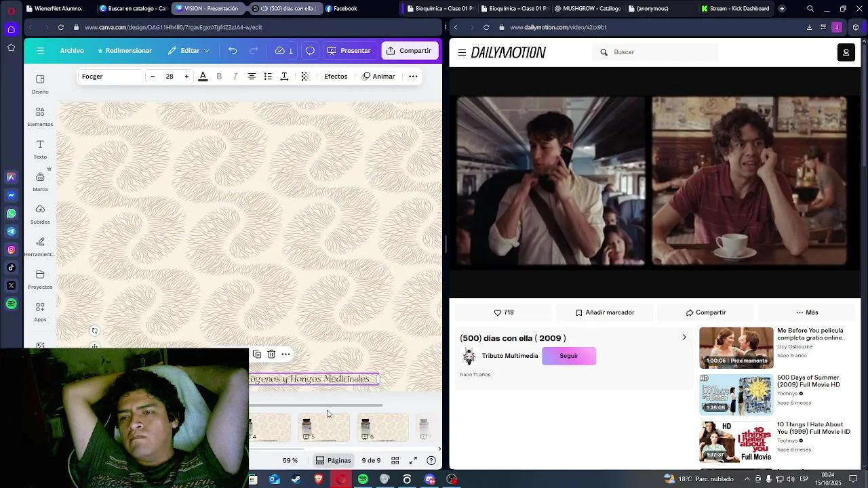Switch to the Buscar en catalogo tab
The height and width of the screenshot is (488, 868).
[133, 9]
